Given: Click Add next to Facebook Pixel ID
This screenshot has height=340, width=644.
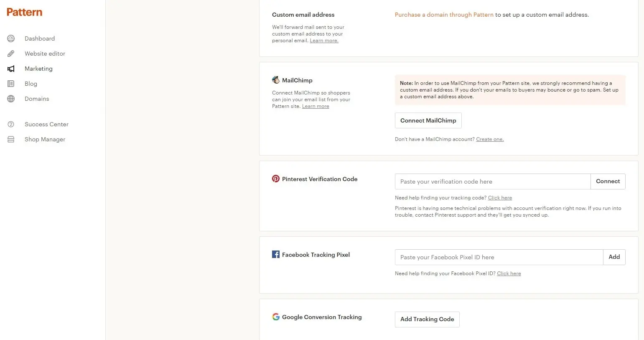Looking at the screenshot, I should coord(614,257).
